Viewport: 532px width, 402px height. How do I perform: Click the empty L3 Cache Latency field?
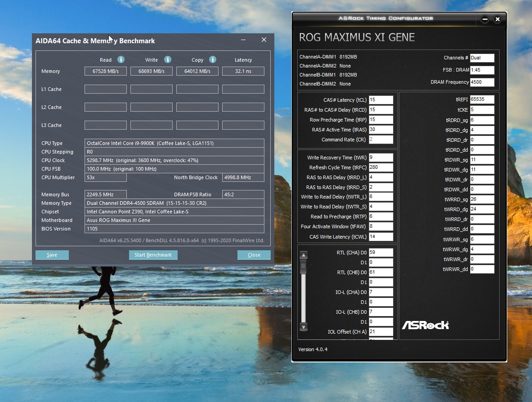click(243, 125)
